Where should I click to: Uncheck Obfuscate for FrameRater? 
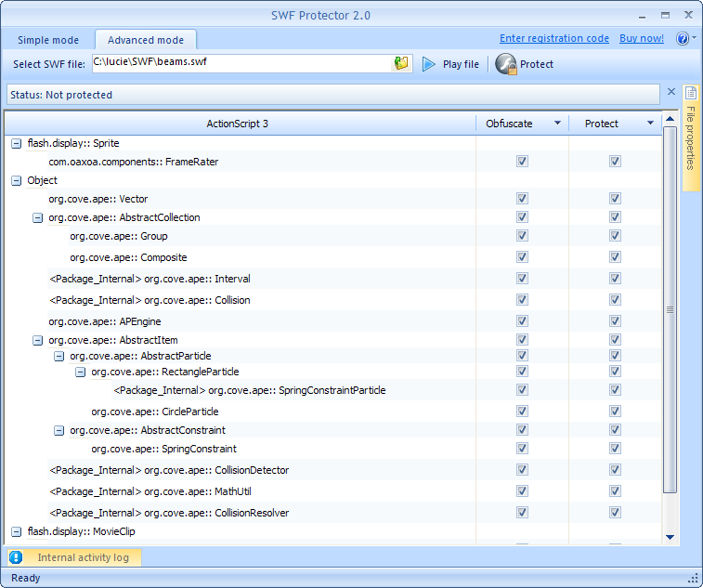click(x=522, y=161)
